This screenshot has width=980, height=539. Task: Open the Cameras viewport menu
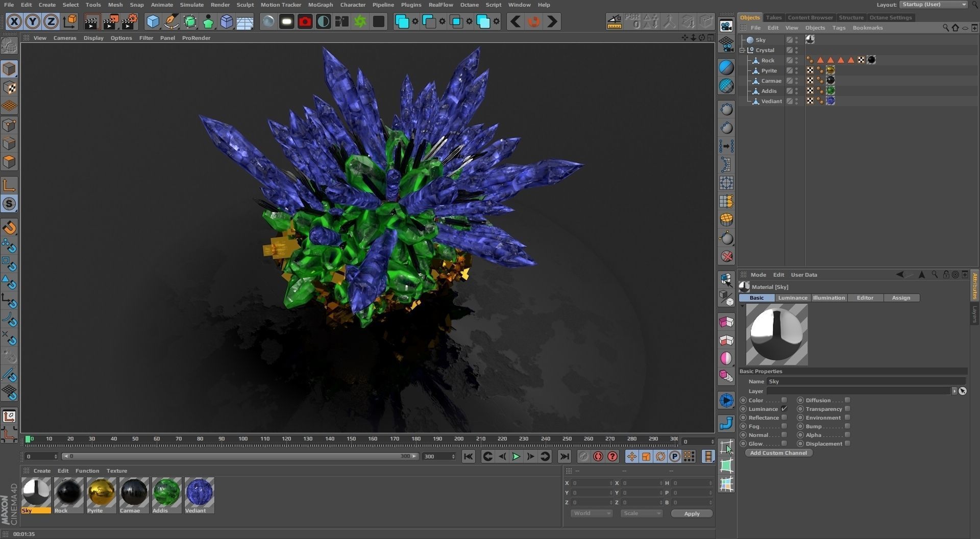pyautogui.click(x=65, y=38)
